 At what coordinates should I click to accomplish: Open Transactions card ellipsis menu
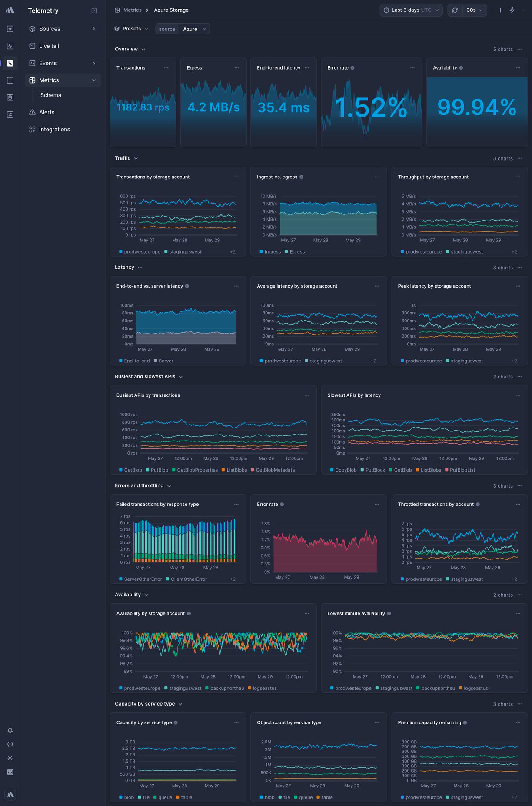pyautogui.click(x=166, y=68)
